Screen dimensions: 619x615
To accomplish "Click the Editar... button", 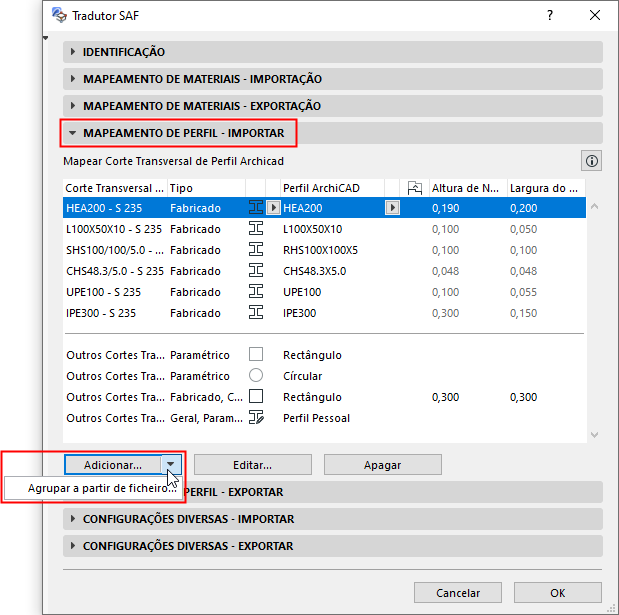I will [x=253, y=465].
